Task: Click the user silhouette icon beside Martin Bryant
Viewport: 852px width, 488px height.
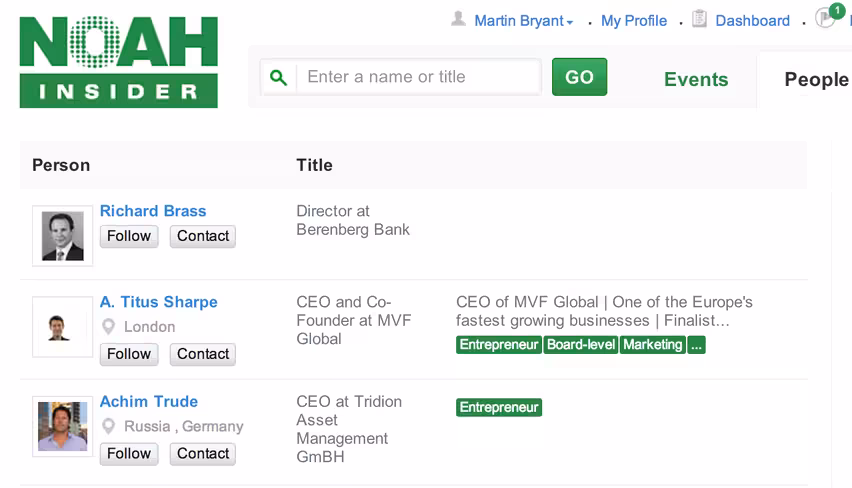Action: 458,20
